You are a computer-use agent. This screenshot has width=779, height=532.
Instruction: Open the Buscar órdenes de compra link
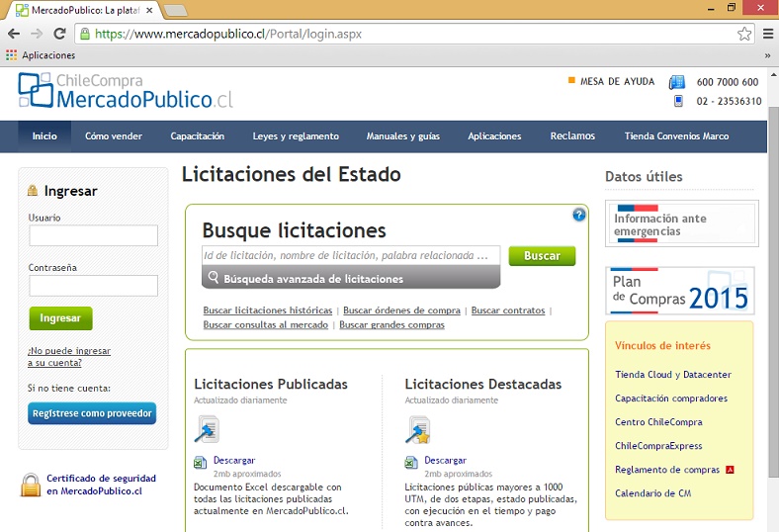coord(401,310)
